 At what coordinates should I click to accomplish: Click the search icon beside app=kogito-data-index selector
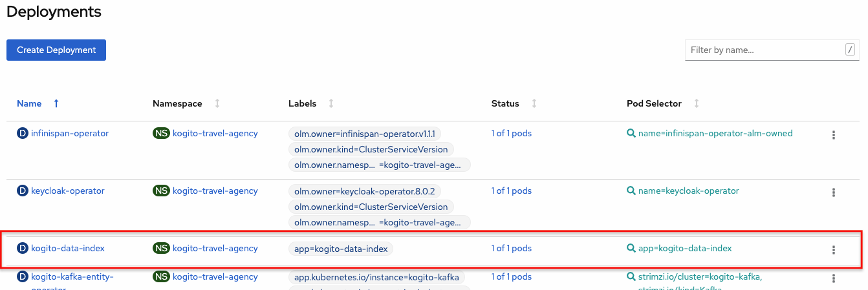pos(631,249)
